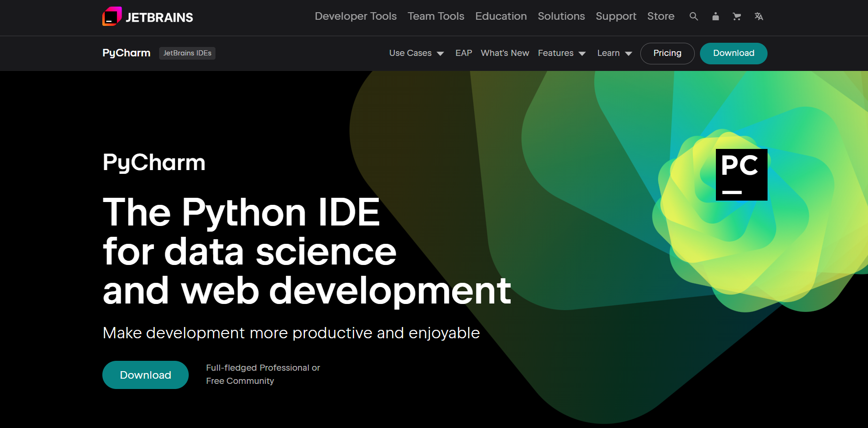The width and height of the screenshot is (868, 428).
Task: Open the Developer Tools menu
Action: (x=356, y=16)
